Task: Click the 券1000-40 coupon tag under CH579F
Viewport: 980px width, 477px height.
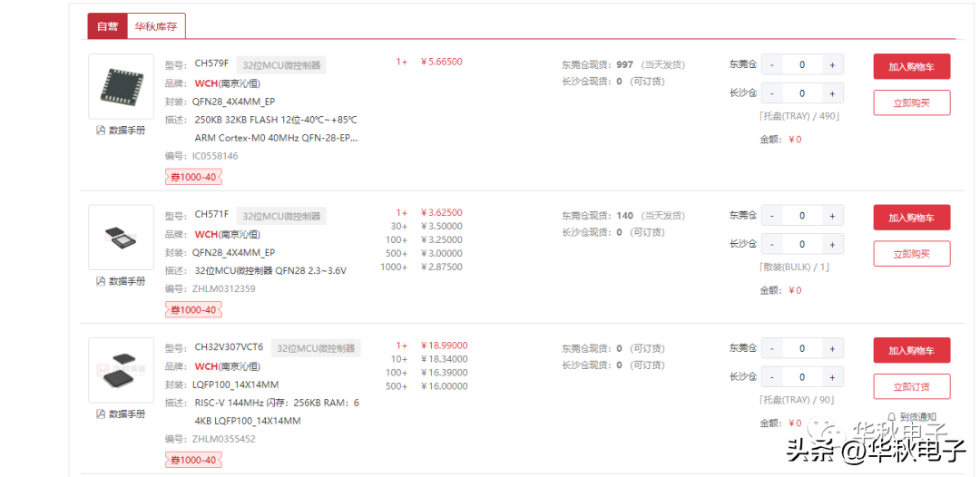Action: pos(193,177)
